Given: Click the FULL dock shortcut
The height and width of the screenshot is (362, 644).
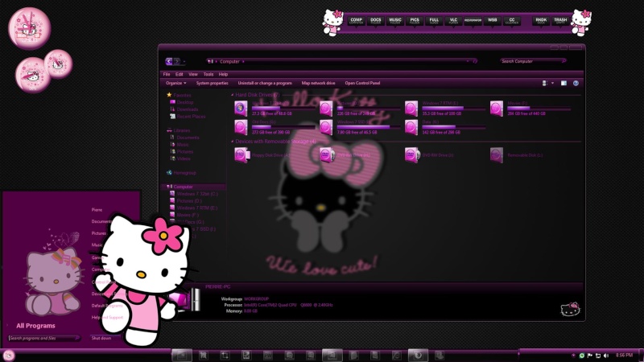Looking at the screenshot, I should pos(434,21).
